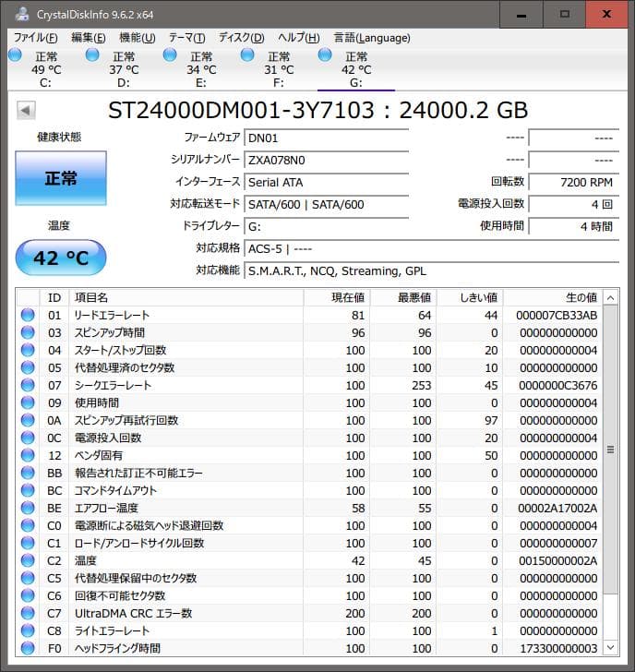Click status icon for シークエラーレート row
This screenshot has height=672, width=635.
[x=28, y=385]
